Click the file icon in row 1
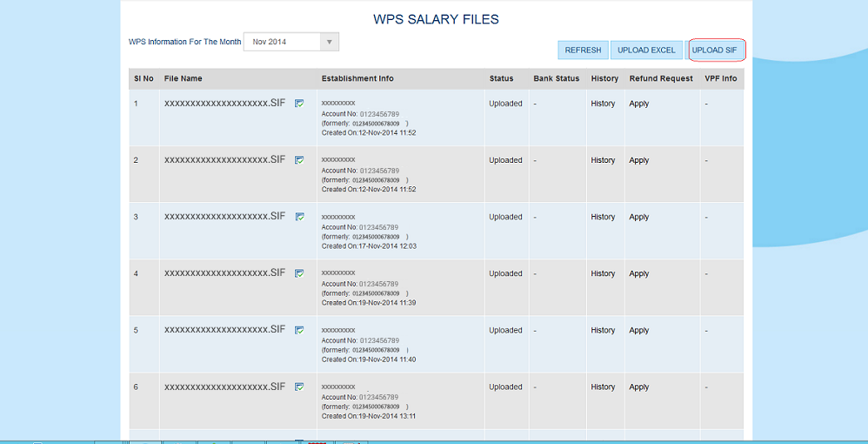Screen dimensions: 868x444 [x=299, y=103]
